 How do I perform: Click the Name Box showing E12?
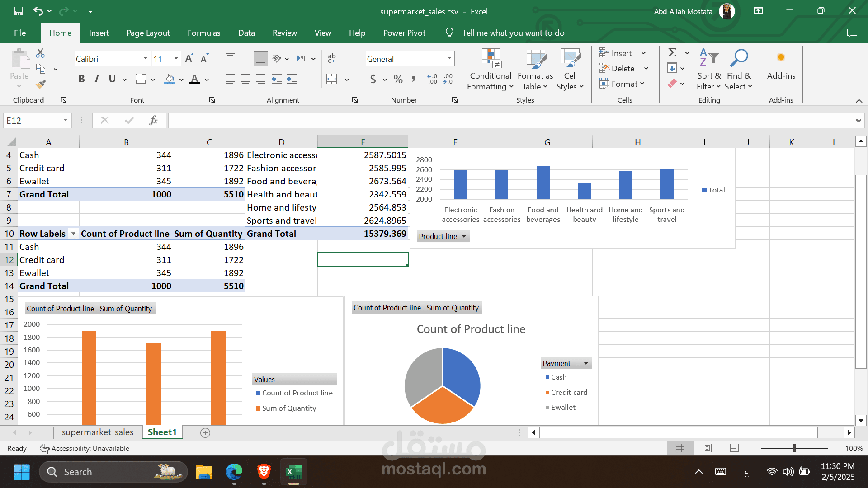pyautogui.click(x=33, y=121)
